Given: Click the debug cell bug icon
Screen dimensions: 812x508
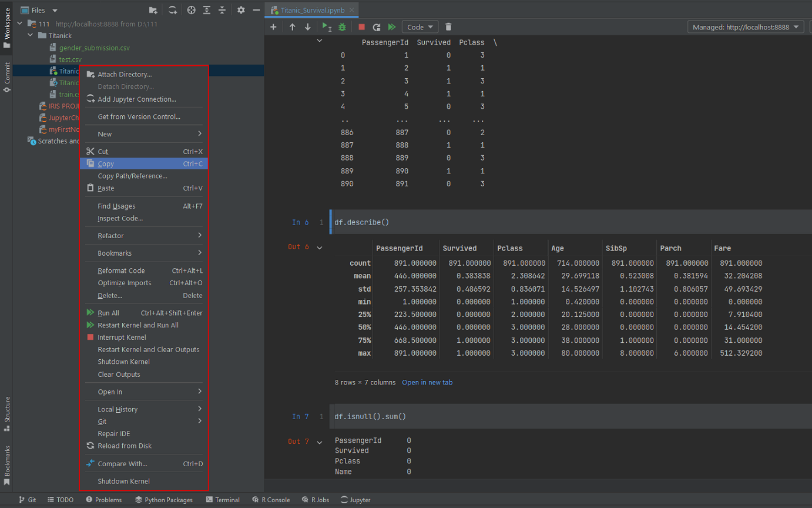Looking at the screenshot, I should pos(342,27).
